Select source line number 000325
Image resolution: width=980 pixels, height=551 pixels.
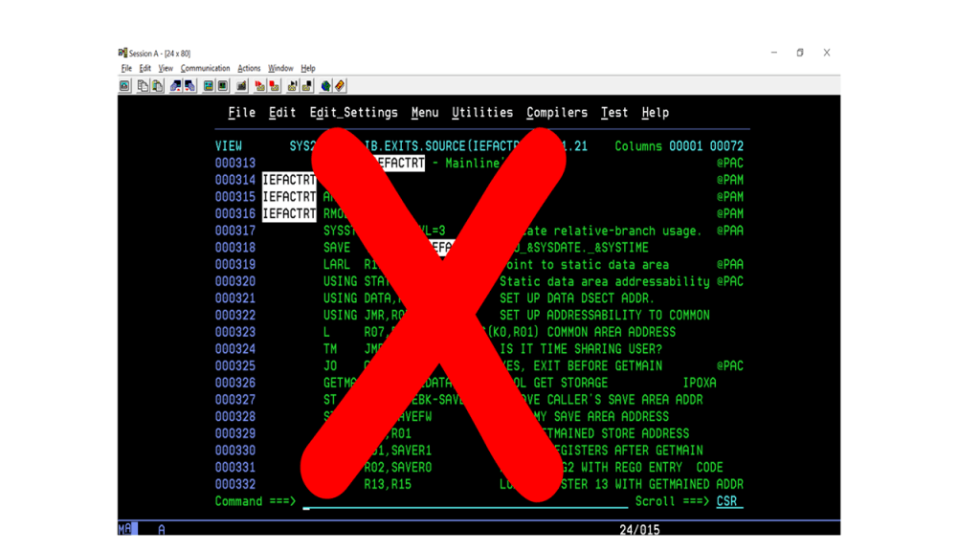(x=235, y=365)
